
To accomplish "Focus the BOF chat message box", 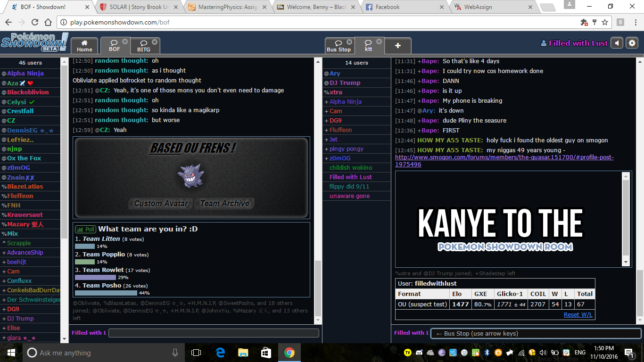I will (214, 333).
